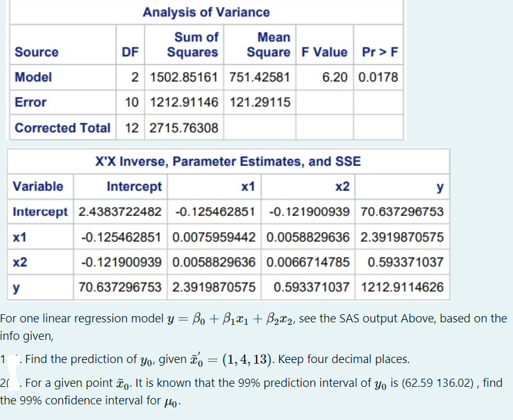
Task: Select the 'F Value' column header
Action: (324, 52)
